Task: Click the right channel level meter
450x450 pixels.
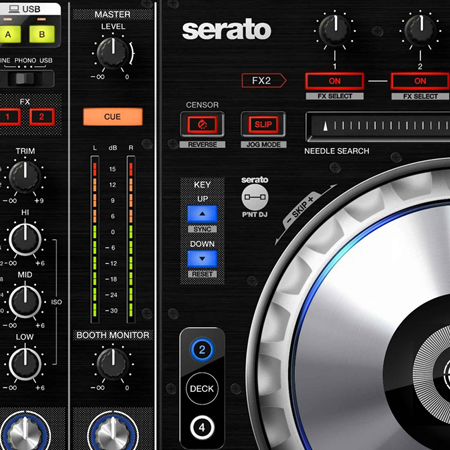Action: 131,239
